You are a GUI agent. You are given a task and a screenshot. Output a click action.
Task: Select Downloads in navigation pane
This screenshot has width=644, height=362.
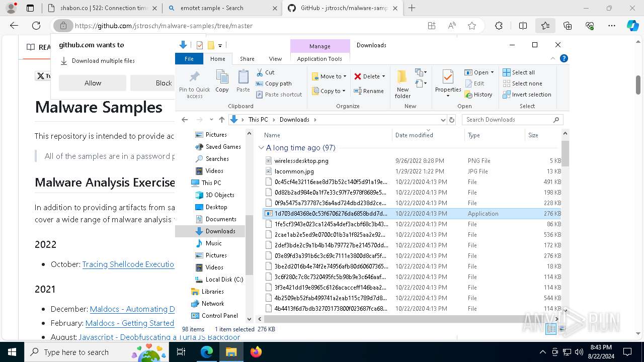click(220, 231)
